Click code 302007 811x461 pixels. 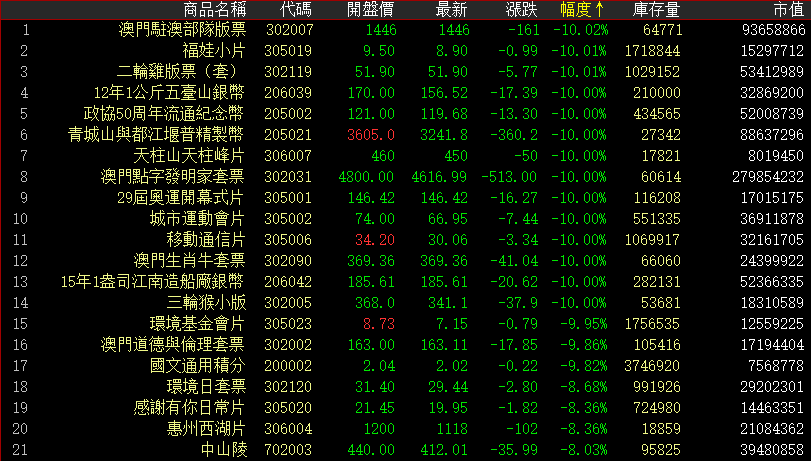click(290, 30)
